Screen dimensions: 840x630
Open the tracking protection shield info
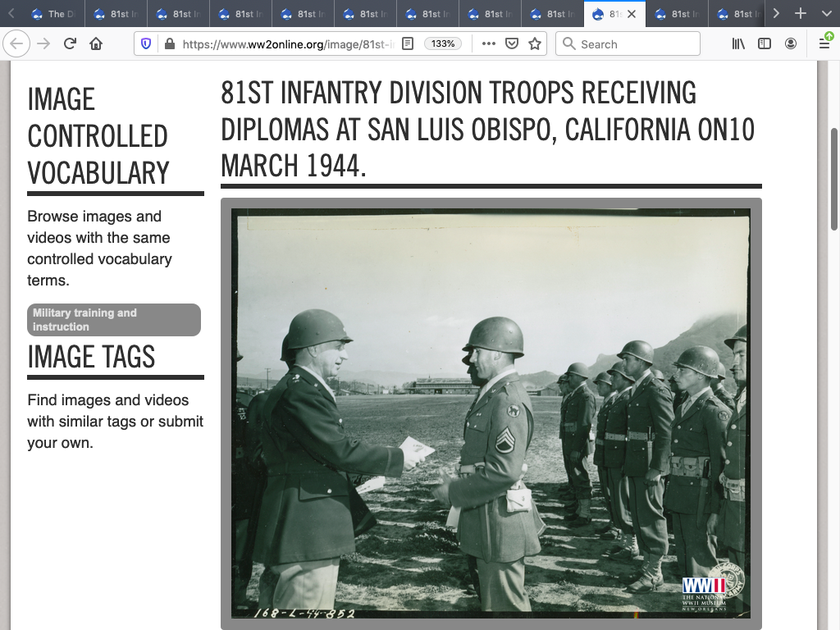pyautogui.click(x=147, y=43)
